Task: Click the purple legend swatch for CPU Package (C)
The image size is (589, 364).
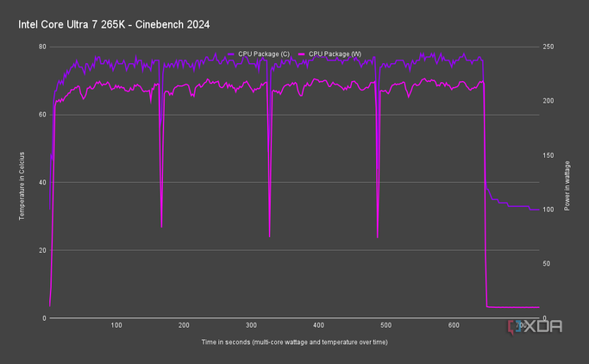Action: click(x=231, y=54)
